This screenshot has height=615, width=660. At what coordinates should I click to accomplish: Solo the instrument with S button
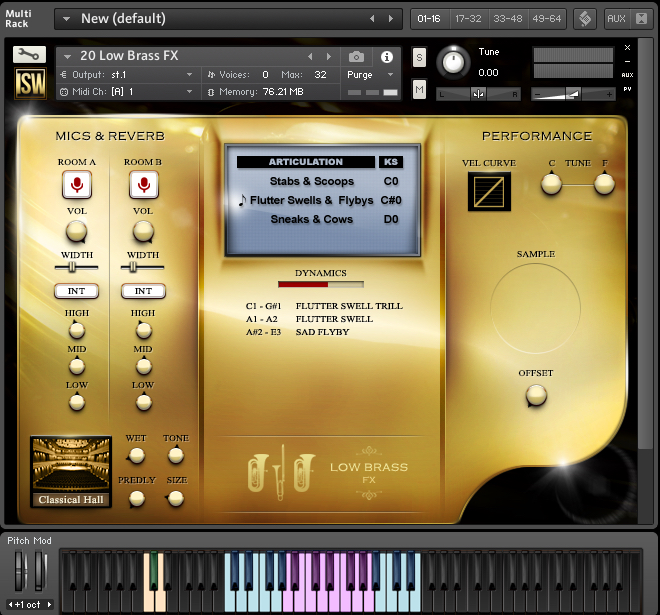point(419,58)
